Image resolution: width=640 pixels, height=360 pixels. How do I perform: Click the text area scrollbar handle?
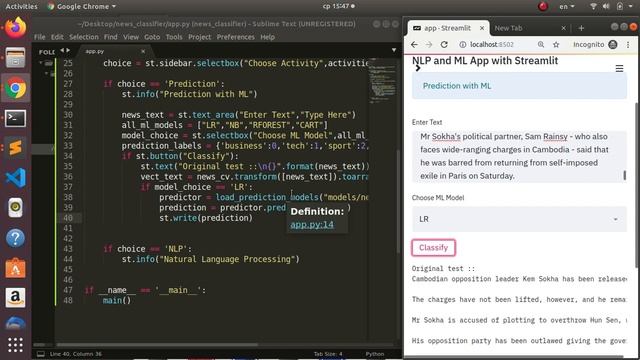coord(624,176)
